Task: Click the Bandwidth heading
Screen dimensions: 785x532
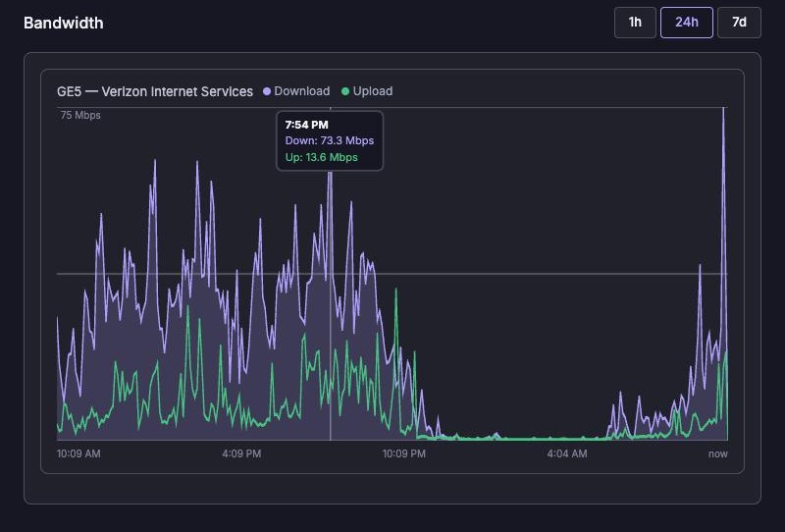Action: click(64, 23)
